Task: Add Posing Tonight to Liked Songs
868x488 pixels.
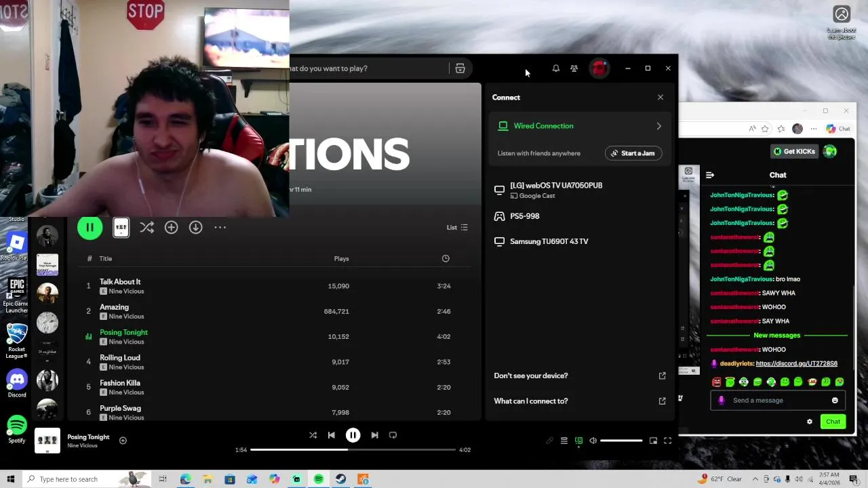Action: [x=123, y=441]
